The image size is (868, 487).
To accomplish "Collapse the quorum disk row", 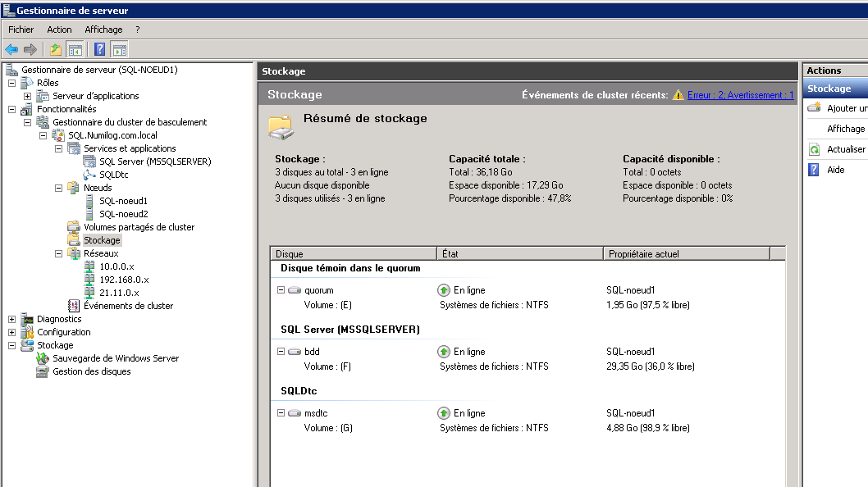I will [x=281, y=290].
